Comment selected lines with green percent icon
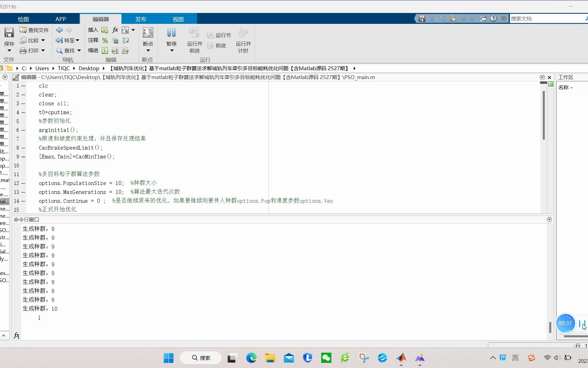The width and height of the screenshot is (588, 368). click(x=105, y=40)
